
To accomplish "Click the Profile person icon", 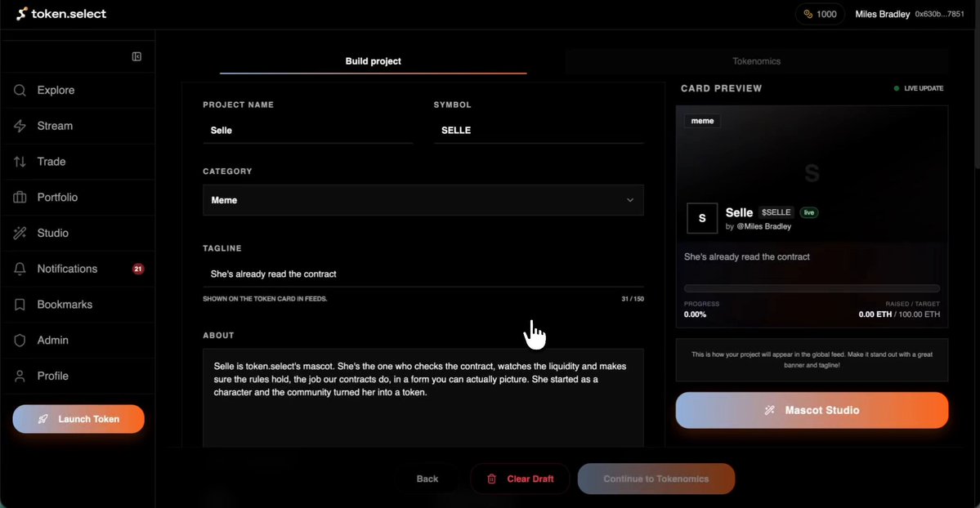I will [20, 377].
